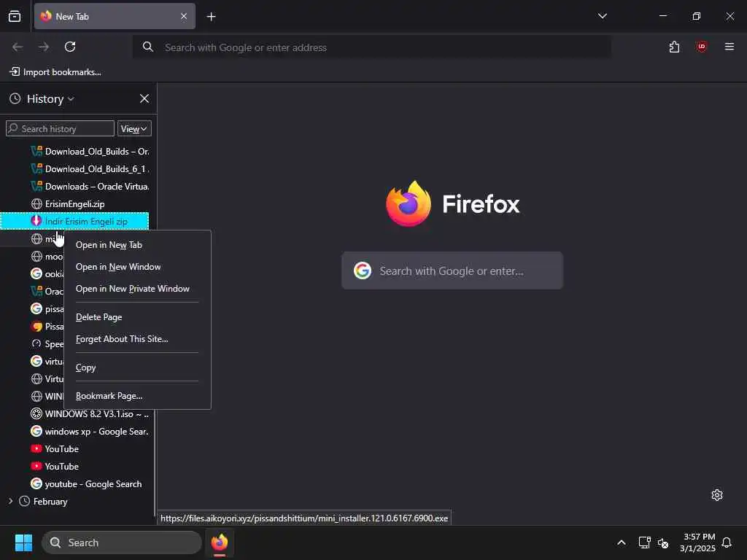Image resolution: width=747 pixels, height=560 pixels.
Task: Open Firefox View icon in the tab strip
Action: point(15,16)
